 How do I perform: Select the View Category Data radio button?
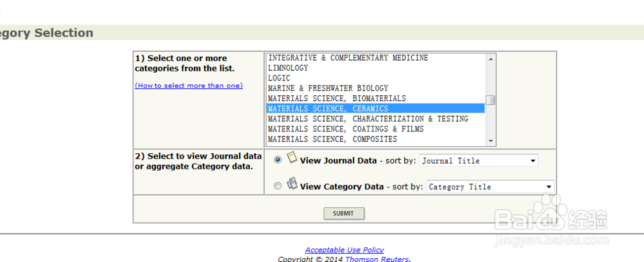click(278, 186)
